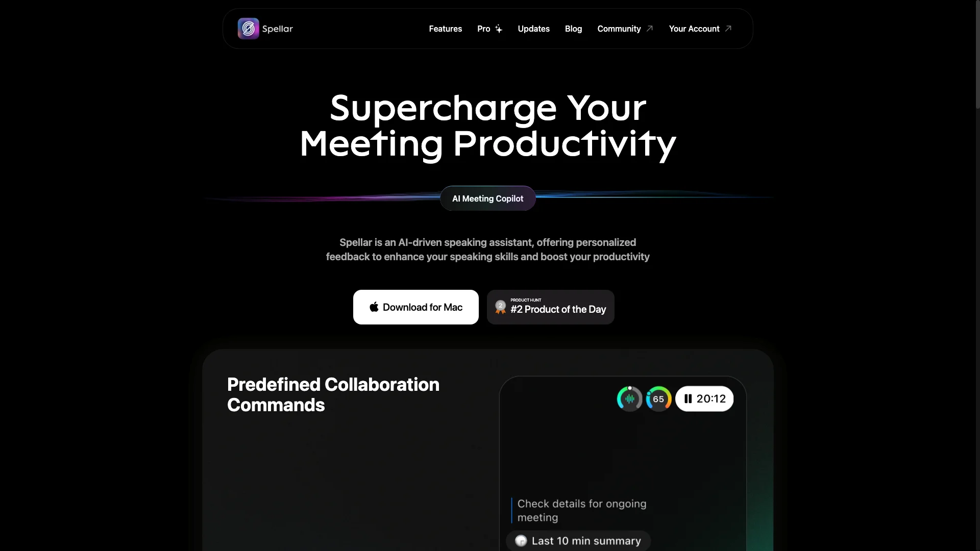Click the Blog navigation menu item
Image resolution: width=980 pixels, height=551 pixels.
tap(574, 28)
